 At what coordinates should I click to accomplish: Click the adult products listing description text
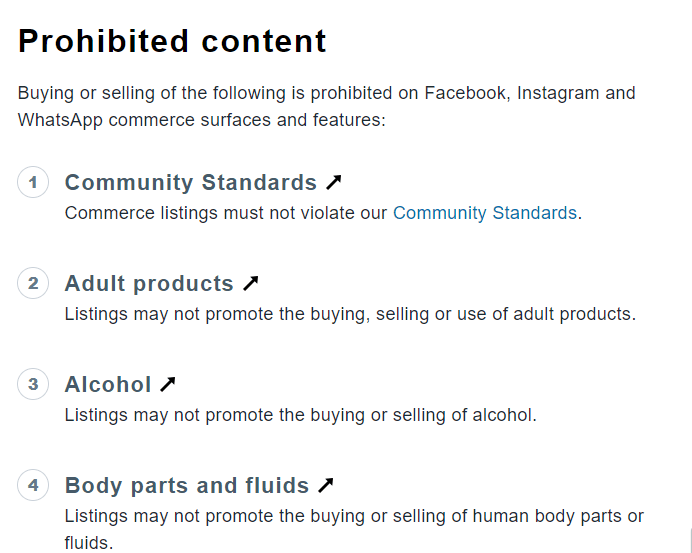pyautogui.click(x=350, y=314)
